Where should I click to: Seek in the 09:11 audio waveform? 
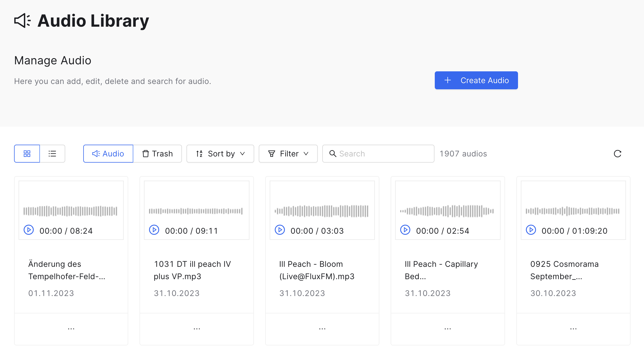click(196, 211)
